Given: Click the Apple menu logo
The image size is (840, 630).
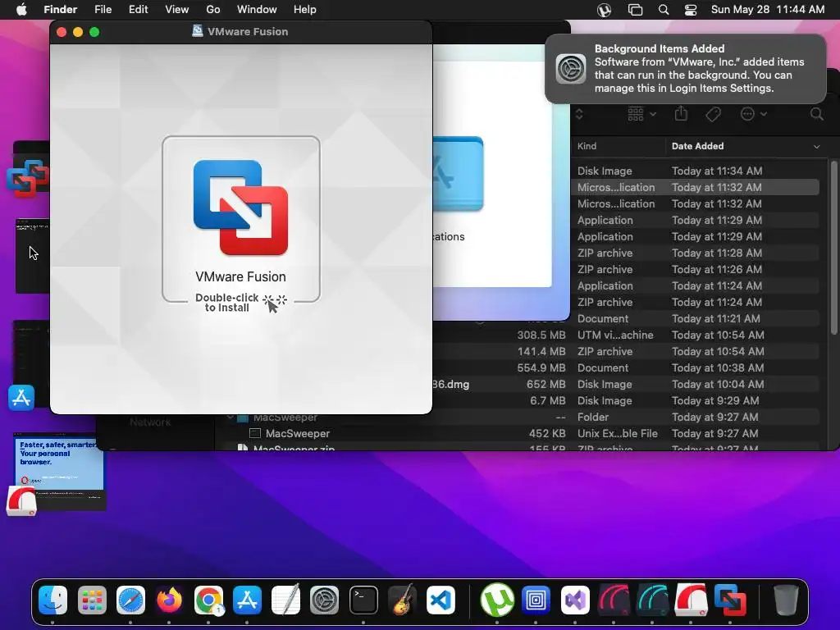Looking at the screenshot, I should click(21, 10).
